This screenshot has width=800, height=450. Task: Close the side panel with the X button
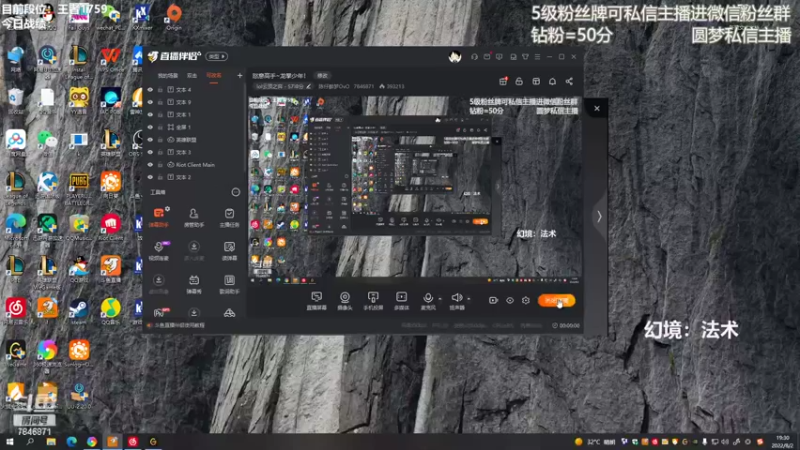596,108
